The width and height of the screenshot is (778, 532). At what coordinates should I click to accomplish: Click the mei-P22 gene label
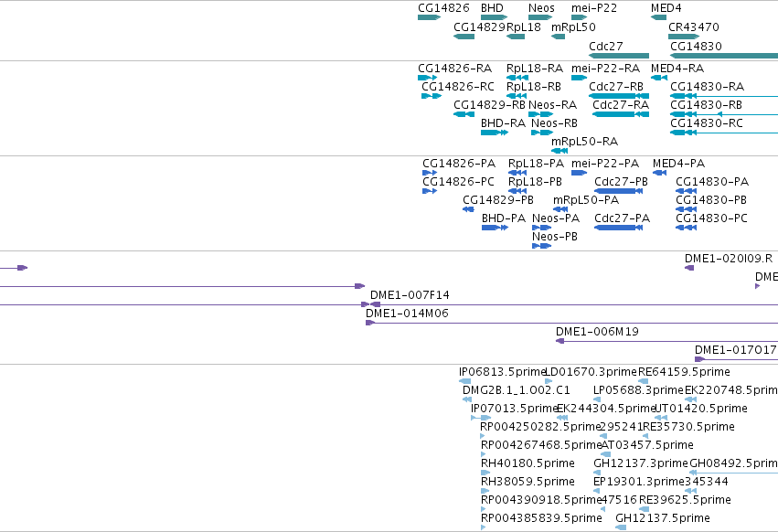(x=594, y=8)
